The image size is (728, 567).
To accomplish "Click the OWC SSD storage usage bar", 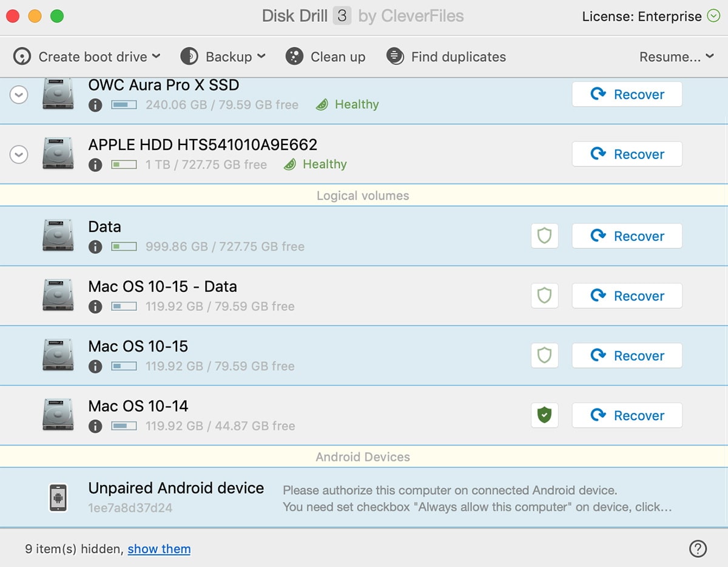I will pyautogui.click(x=124, y=105).
